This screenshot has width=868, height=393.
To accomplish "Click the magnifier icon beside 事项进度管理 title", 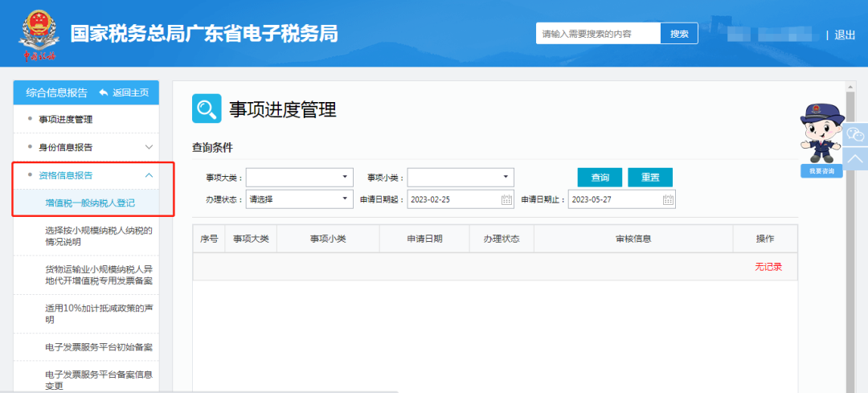I will pos(207,108).
